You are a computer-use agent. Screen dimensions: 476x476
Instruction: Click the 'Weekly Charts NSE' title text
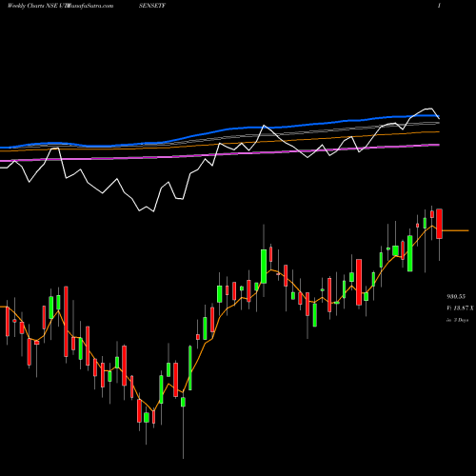(x=33, y=6)
